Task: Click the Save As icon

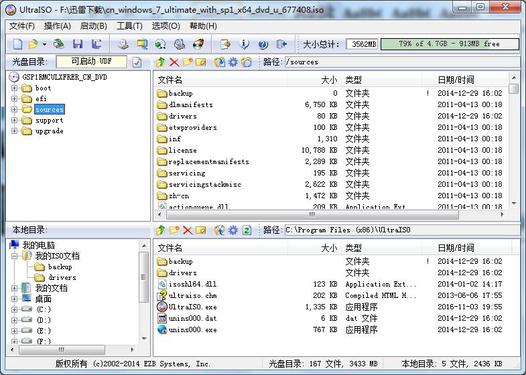Action: pos(96,44)
